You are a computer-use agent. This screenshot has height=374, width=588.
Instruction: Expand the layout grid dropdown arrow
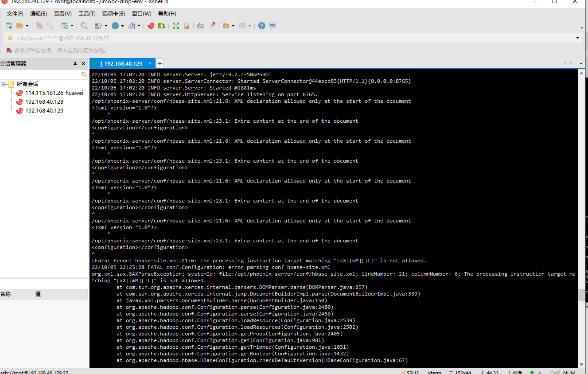249,26
